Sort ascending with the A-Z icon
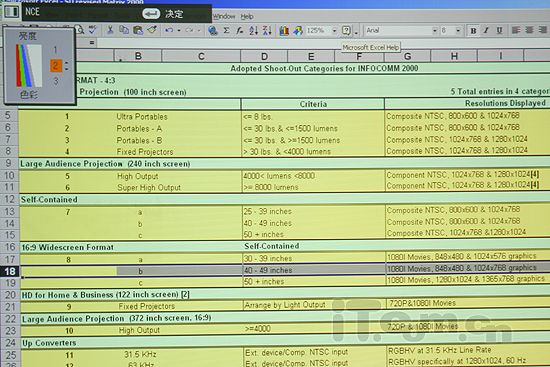Image resolution: width=550 pixels, height=367 pixels. point(253,31)
